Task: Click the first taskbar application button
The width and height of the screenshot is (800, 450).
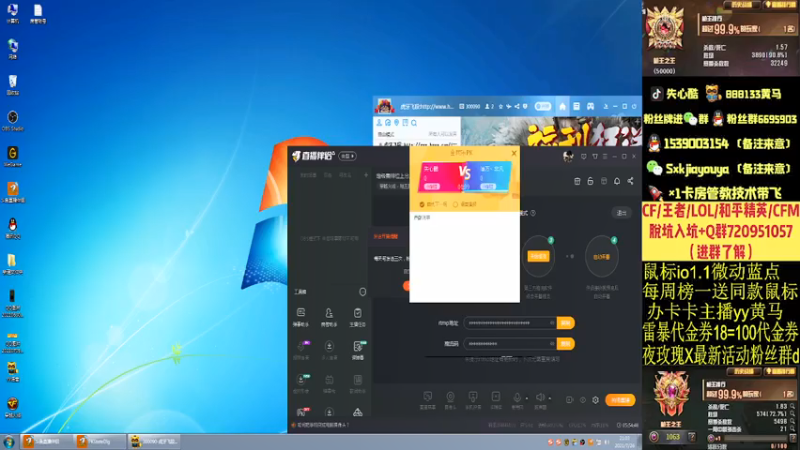Action: pos(47,442)
